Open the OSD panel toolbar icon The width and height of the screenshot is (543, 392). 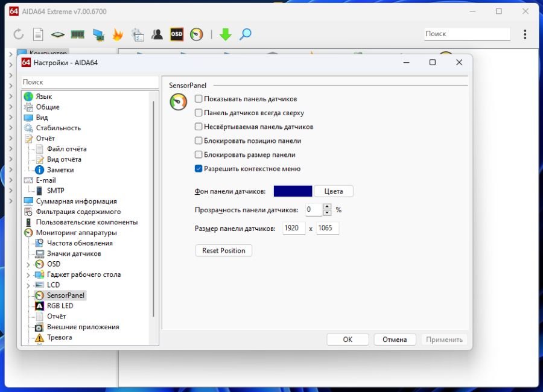tap(177, 34)
